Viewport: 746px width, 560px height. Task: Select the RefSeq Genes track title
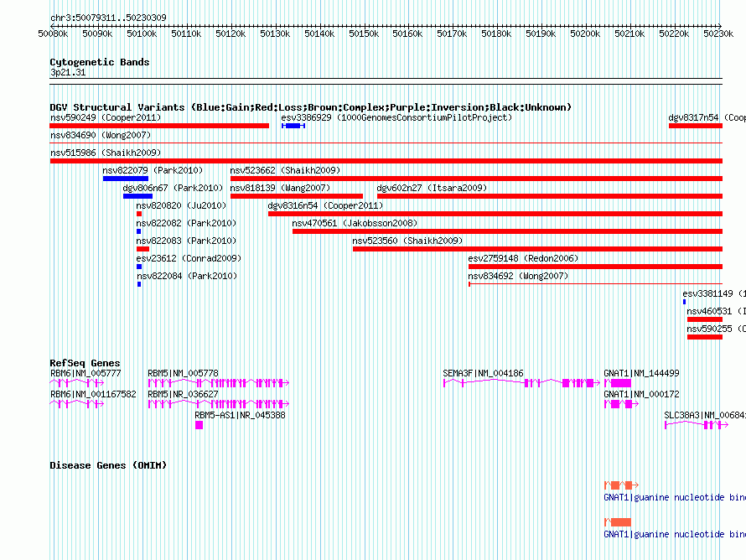point(85,363)
